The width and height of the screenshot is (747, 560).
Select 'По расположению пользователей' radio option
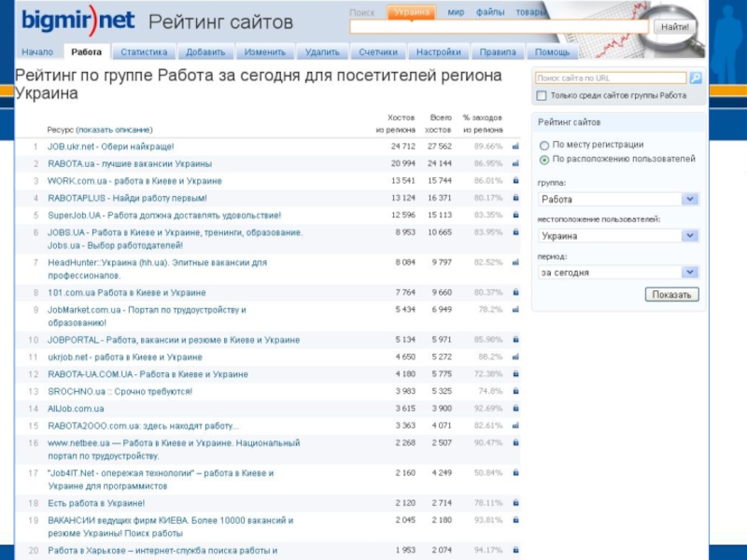coord(544,160)
